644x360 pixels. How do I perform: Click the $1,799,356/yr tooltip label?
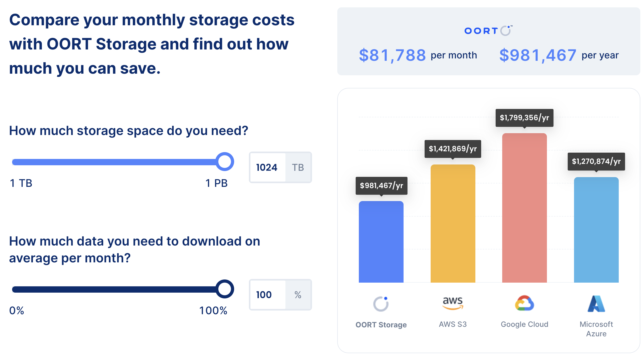[524, 118]
